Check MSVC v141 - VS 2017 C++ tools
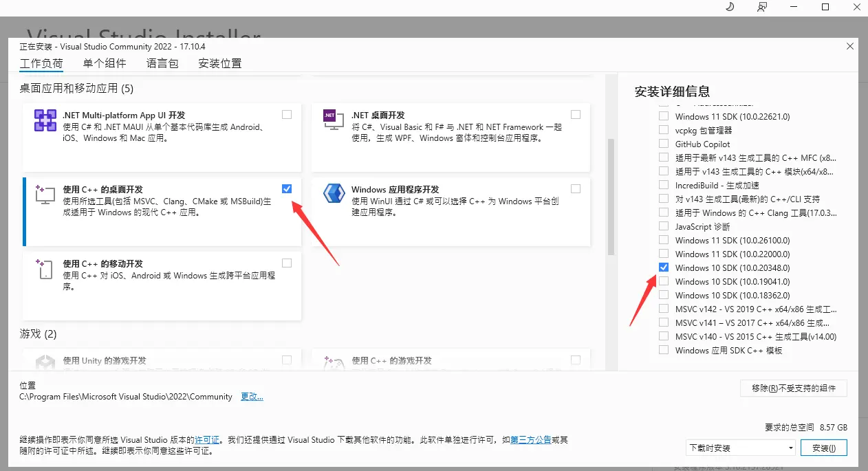This screenshot has height=471, width=868. point(664,322)
